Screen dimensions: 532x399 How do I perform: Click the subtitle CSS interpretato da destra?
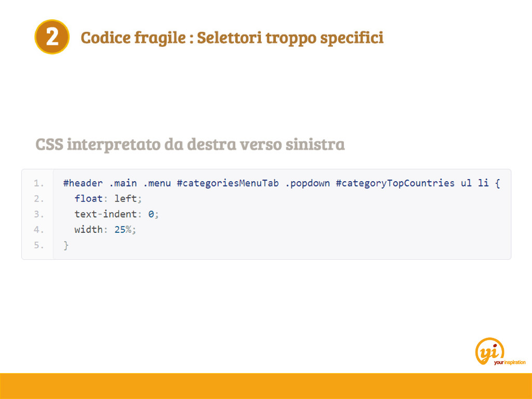(190, 144)
